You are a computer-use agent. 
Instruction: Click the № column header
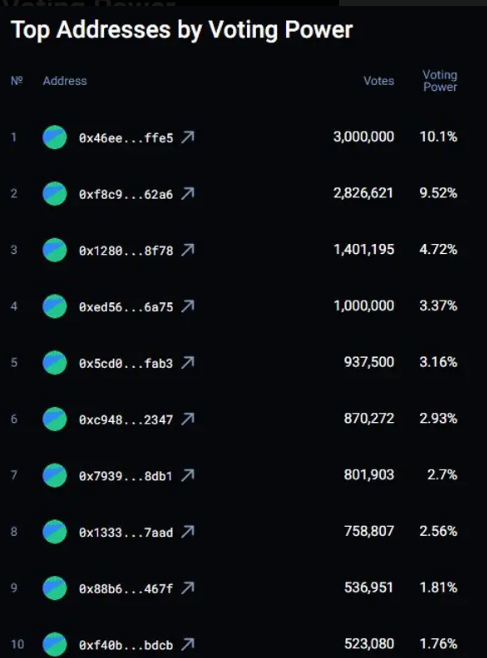click(17, 81)
